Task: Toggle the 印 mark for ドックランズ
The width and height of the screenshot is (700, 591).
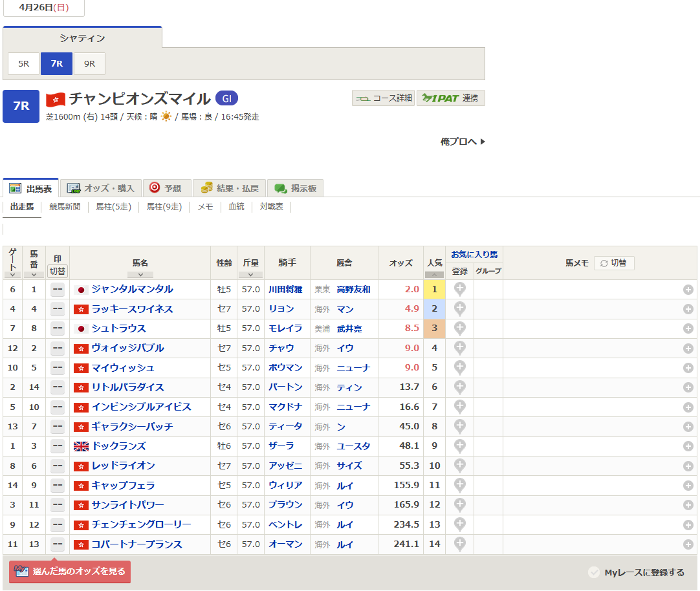Action: click(58, 447)
